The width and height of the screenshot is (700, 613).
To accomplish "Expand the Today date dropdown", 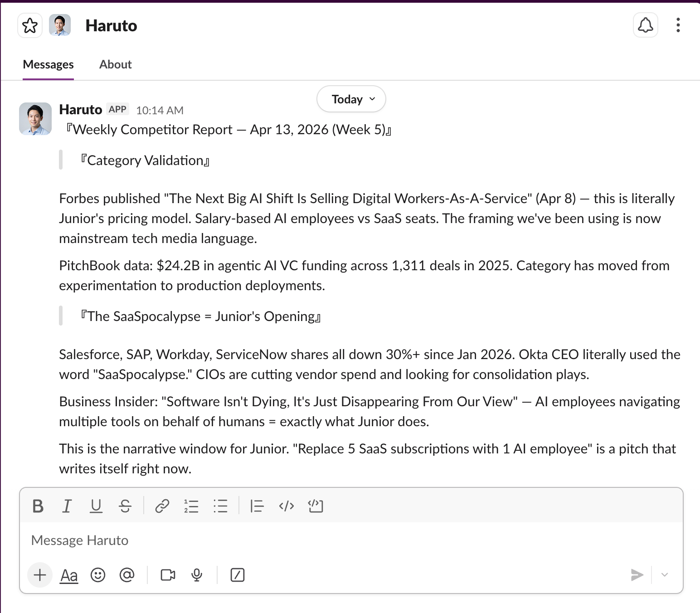I will pyautogui.click(x=351, y=99).
